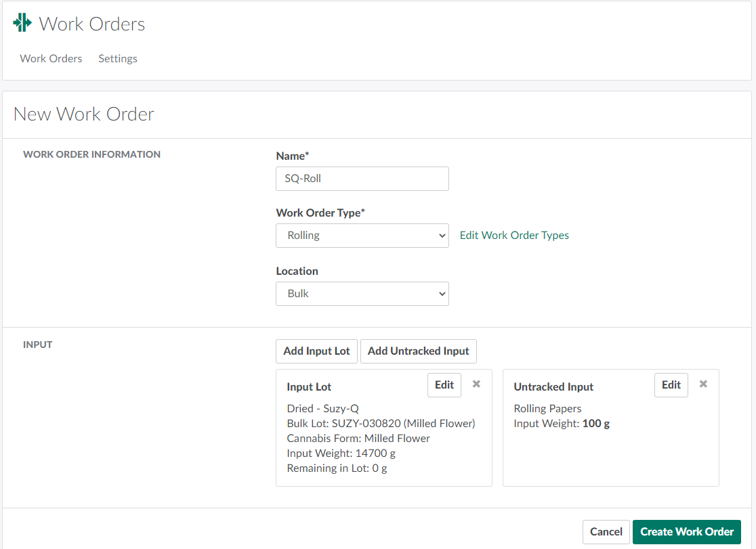Screen dimensions: 756x549
Task: Click the New Work Order heading
Action: coord(84,114)
